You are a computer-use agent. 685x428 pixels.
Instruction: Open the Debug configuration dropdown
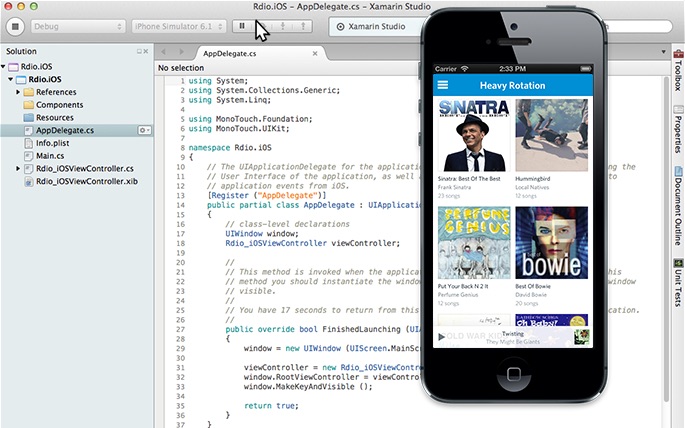click(x=78, y=27)
